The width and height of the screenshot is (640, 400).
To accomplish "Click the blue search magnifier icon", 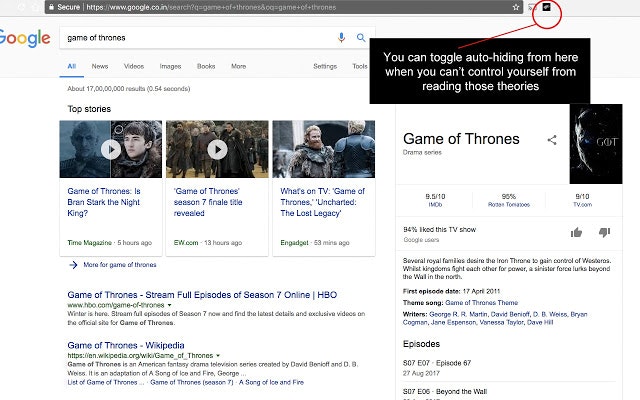I will (x=361, y=38).
